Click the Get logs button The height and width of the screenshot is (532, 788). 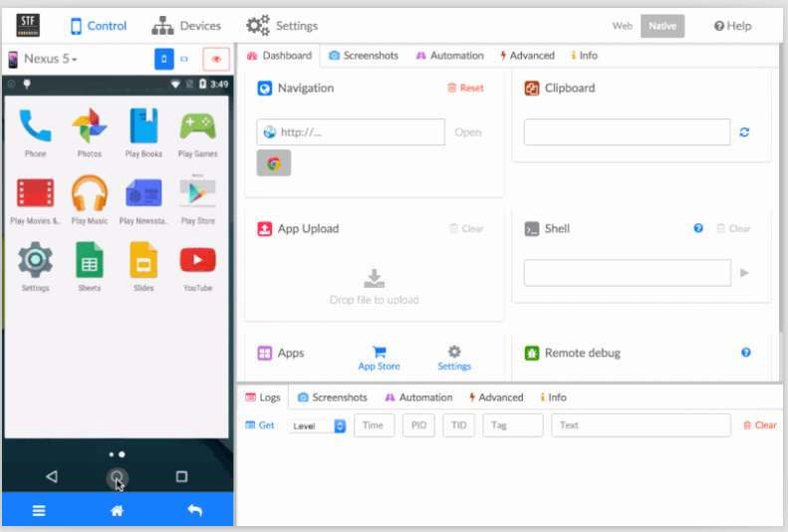(x=260, y=425)
